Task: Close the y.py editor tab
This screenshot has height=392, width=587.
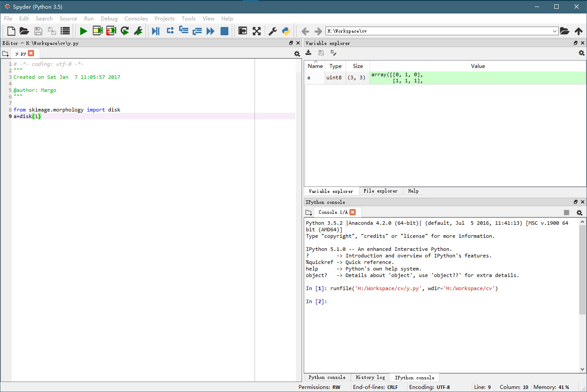Action: click(31, 53)
